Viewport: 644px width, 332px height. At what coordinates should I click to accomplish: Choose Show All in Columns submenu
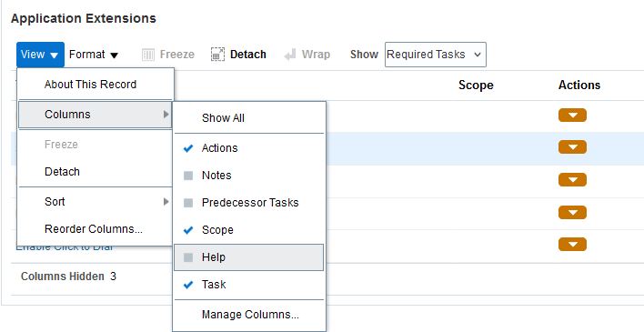(x=249, y=118)
